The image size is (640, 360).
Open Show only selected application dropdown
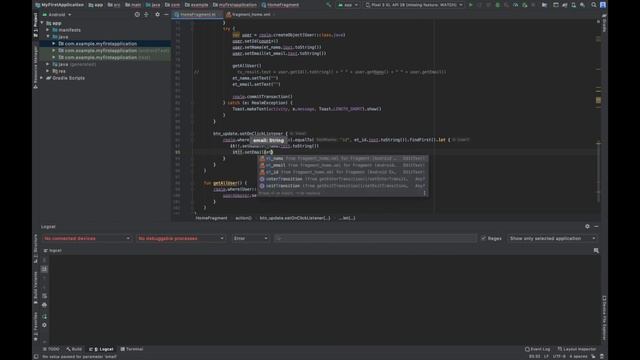pyautogui.click(x=552, y=238)
